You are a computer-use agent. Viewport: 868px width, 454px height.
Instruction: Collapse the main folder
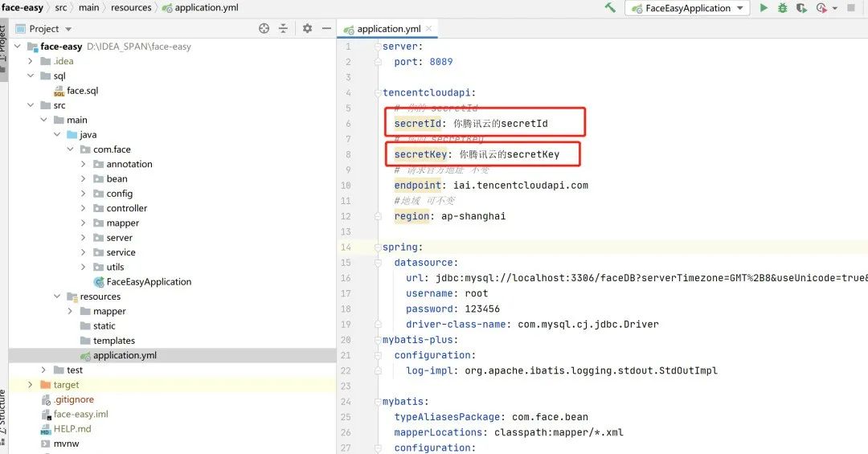(x=43, y=120)
